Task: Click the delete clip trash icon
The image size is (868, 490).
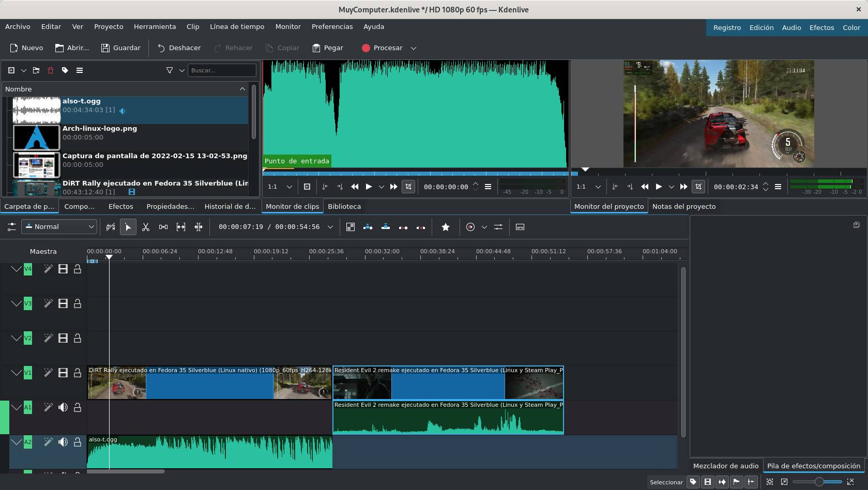Action: point(51,70)
